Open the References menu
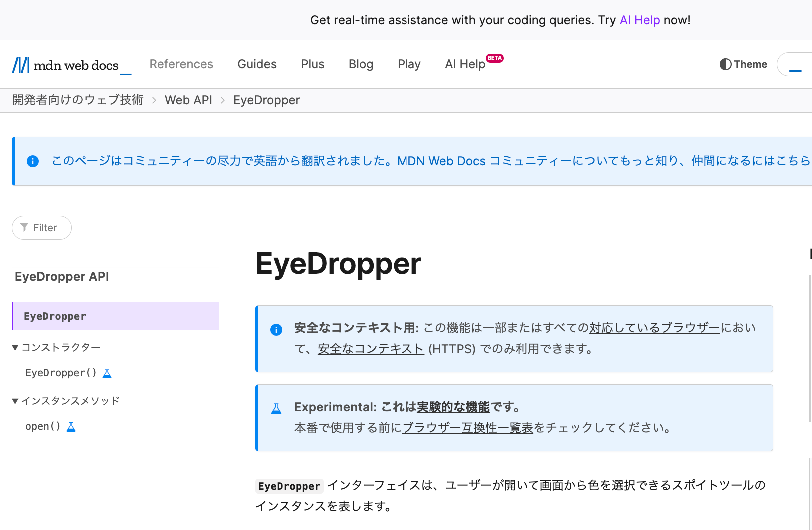Screen dimensions: 812x530 tap(181, 64)
